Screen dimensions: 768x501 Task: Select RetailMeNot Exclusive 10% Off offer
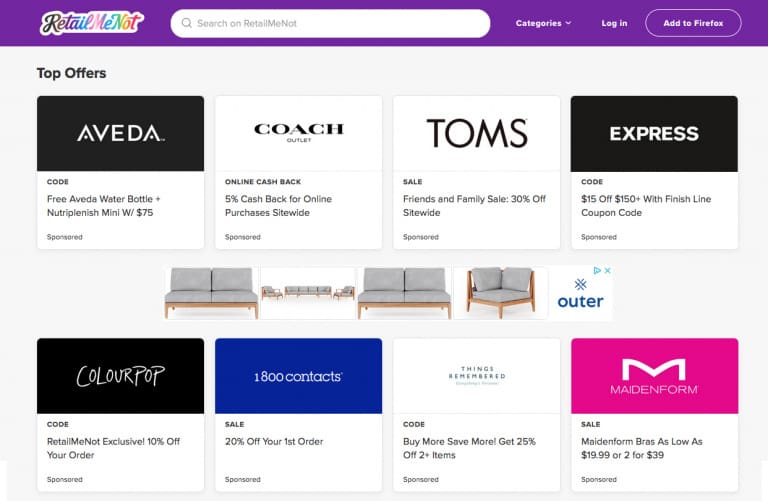point(113,448)
